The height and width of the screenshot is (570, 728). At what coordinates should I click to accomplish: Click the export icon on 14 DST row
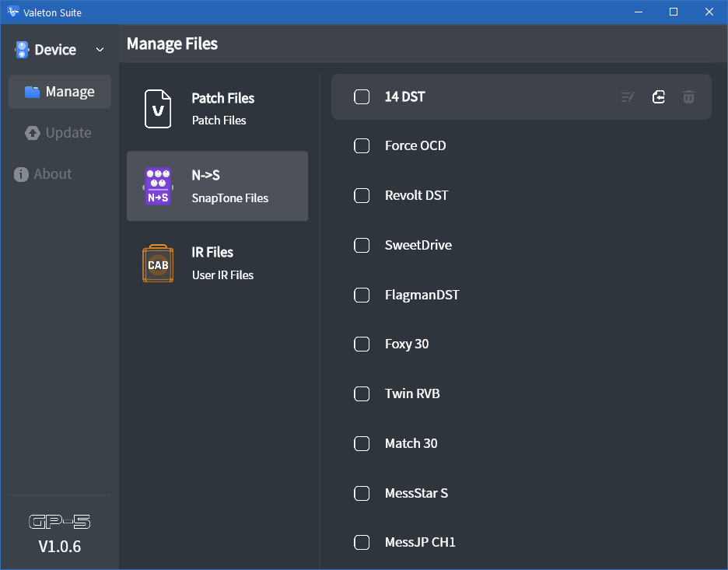click(x=658, y=97)
